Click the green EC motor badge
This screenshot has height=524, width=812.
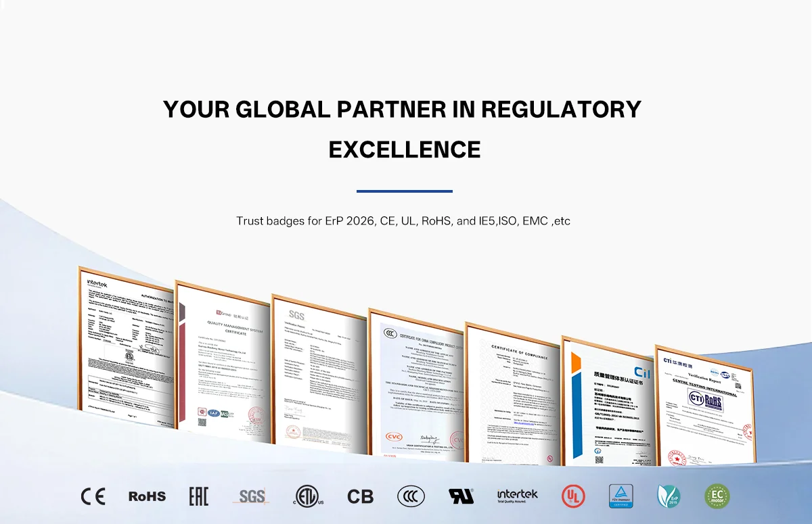717,496
